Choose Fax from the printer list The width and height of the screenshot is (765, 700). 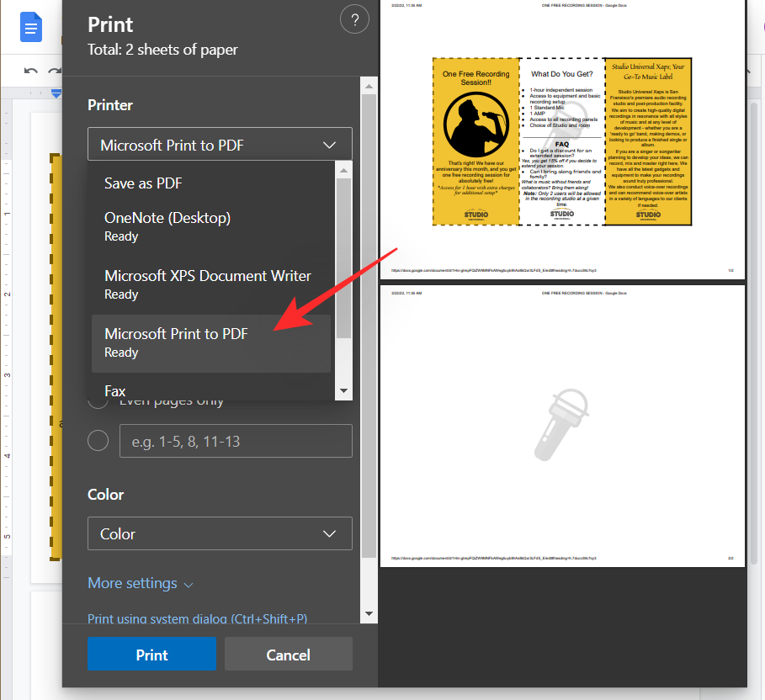pos(115,390)
